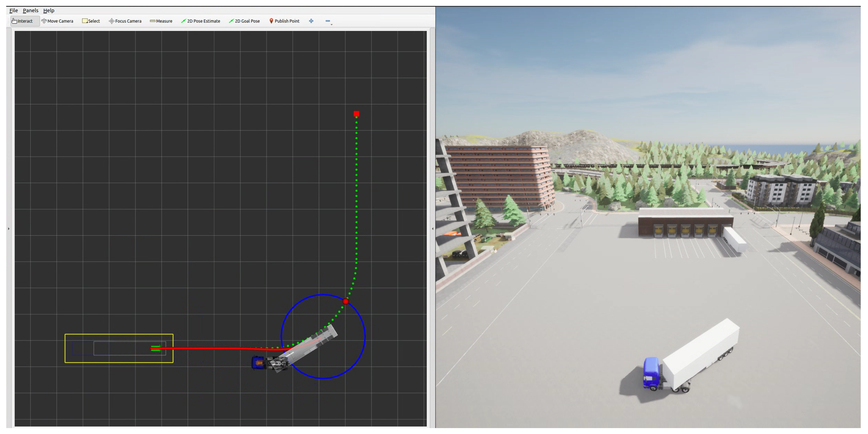Activate the 2D Goal Pose tool
The width and height of the screenshot is (868, 434).
(244, 21)
